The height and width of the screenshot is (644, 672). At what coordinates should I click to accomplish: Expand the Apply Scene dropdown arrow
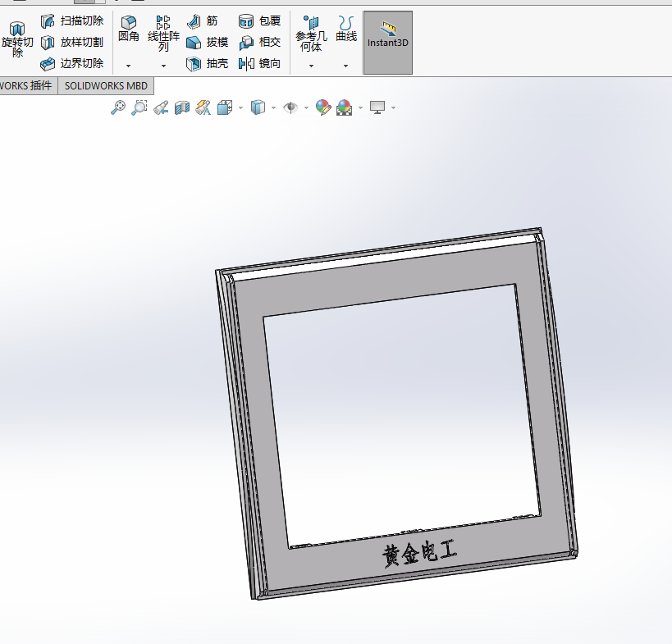(x=360, y=107)
